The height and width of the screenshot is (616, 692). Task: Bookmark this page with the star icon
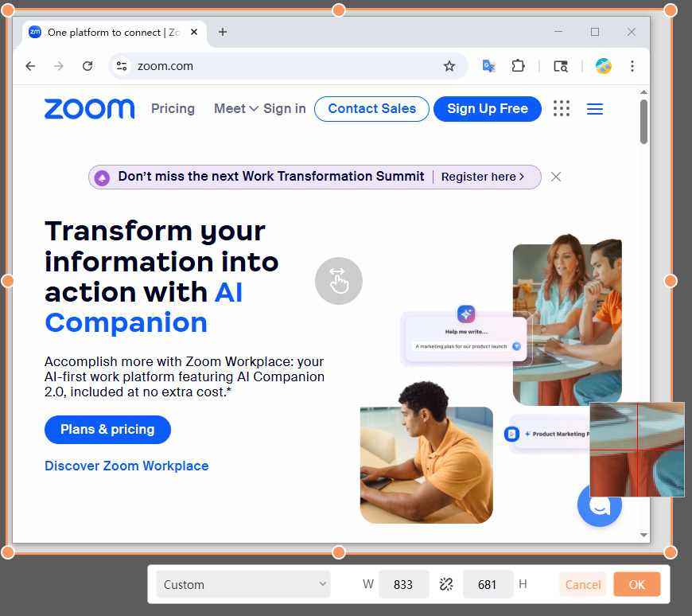click(x=449, y=66)
